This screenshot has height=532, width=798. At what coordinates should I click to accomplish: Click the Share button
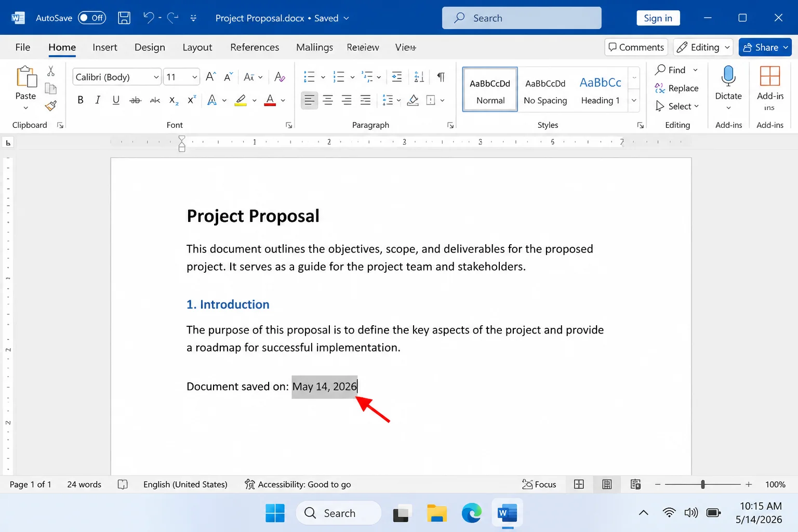[x=765, y=47]
